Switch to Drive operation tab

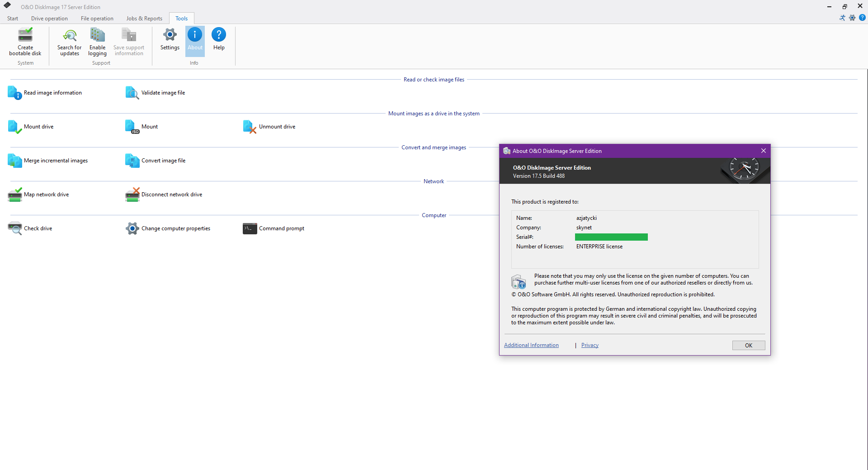(49, 19)
